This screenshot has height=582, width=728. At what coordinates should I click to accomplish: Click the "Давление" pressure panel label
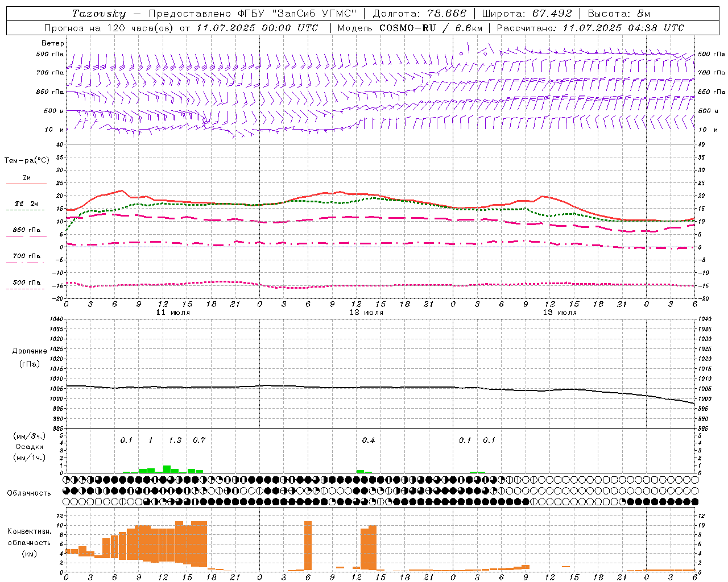click(30, 351)
